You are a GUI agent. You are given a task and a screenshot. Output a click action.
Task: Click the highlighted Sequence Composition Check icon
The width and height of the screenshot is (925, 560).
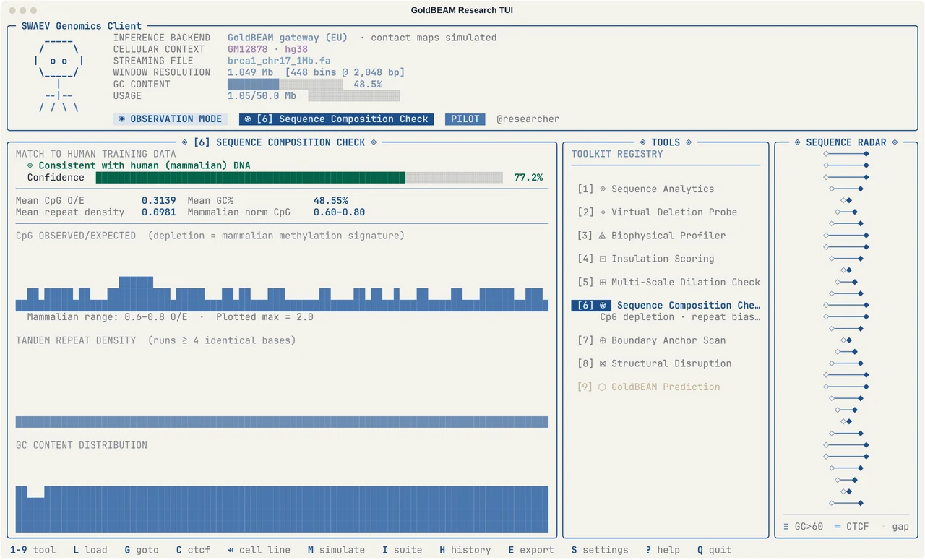tap(603, 306)
